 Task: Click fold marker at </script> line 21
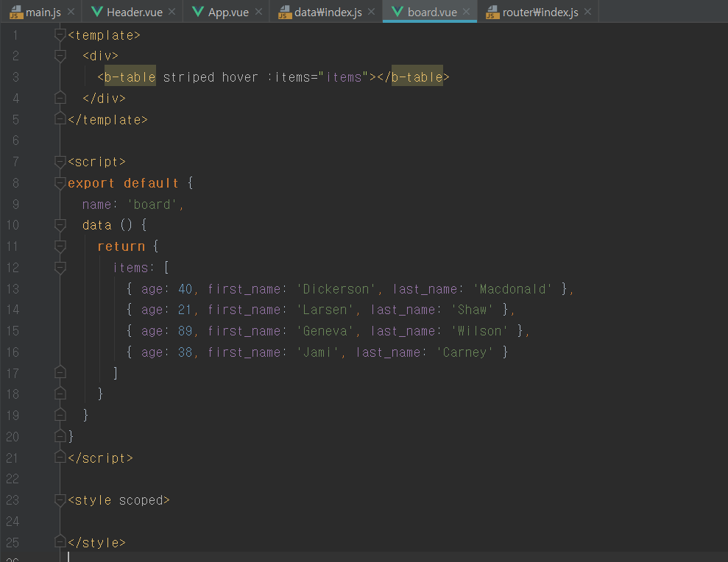tap(60, 457)
